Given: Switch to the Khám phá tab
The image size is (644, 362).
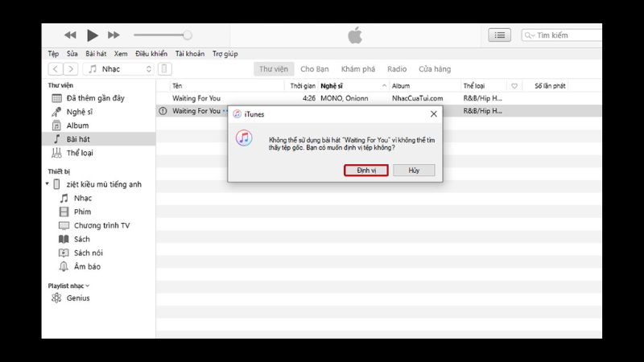Looking at the screenshot, I should (358, 69).
